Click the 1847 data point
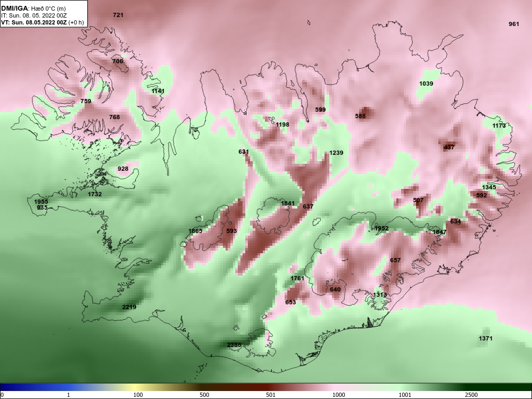 [439, 232]
